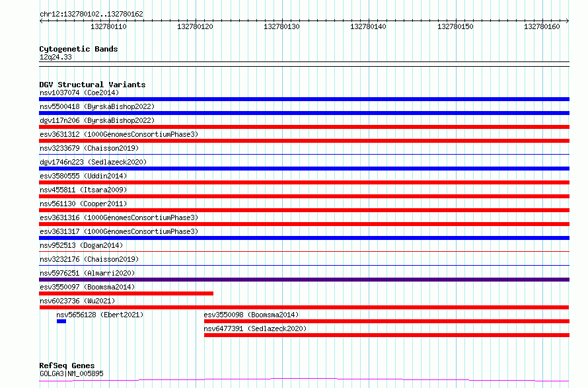
Task: Click the dgv117n206 (ByrskaBishop2022) label
Action: 97,120
